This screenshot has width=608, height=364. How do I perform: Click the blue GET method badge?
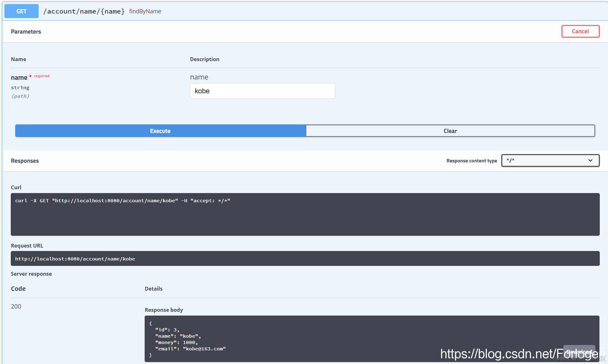point(22,11)
